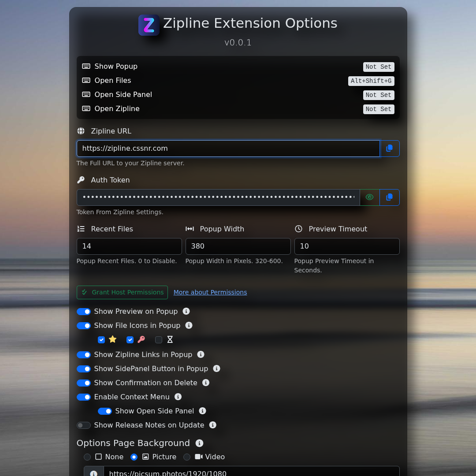
Task: Open info icon for Show Confirmation on Delete
Action: tap(206, 383)
